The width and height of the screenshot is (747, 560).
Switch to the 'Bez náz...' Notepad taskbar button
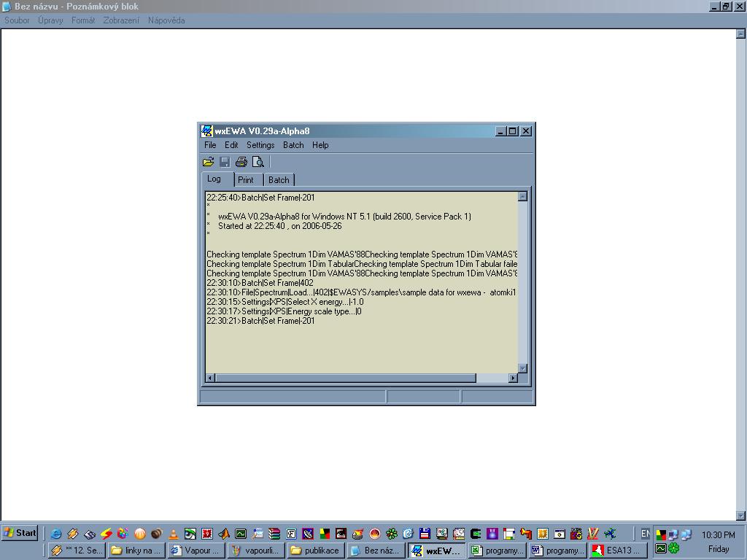click(376, 551)
